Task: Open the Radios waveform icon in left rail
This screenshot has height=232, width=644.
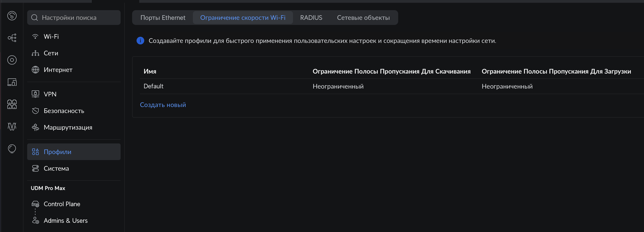Action: (12, 126)
